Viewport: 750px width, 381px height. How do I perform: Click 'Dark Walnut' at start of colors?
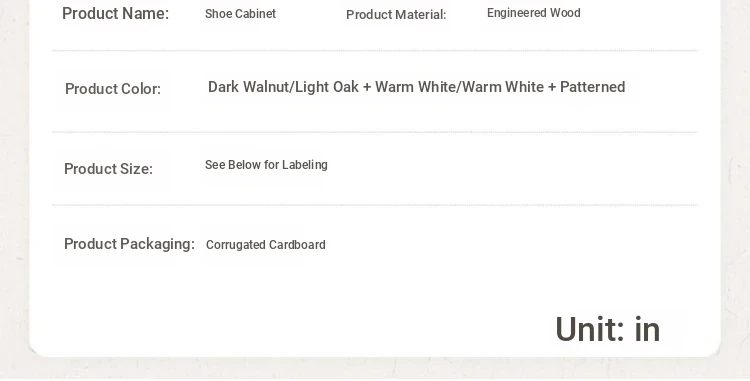[x=249, y=87]
